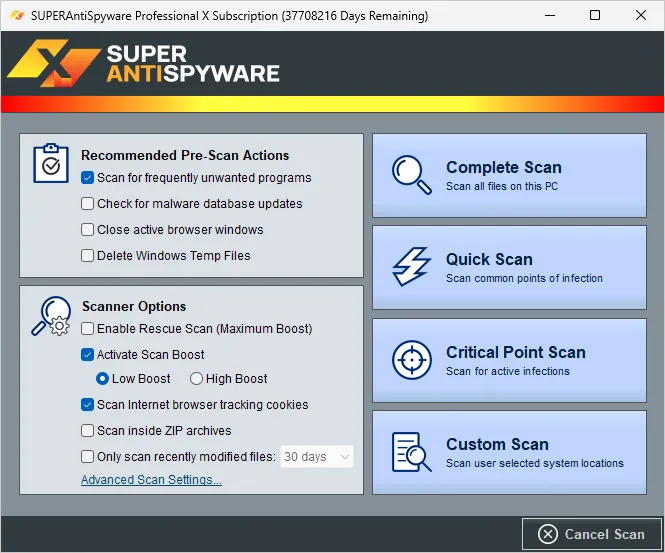This screenshot has height=553, width=665.
Task: Click the Complete Scan magnifier icon
Action: pos(412,175)
